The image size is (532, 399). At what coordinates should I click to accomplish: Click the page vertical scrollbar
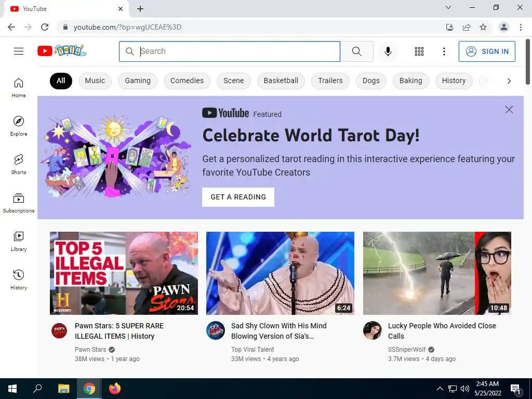click(528, 62)
